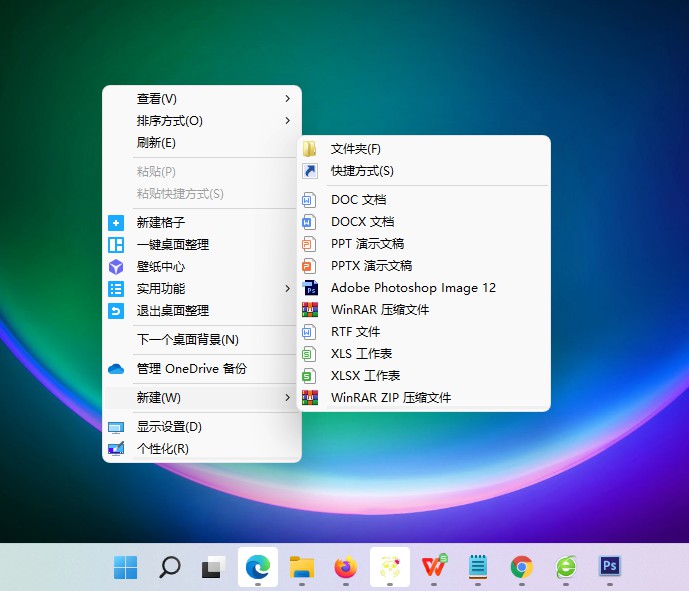
Task: Choose 下一个桌面背景(N)
Action: (x=202, y=340)
